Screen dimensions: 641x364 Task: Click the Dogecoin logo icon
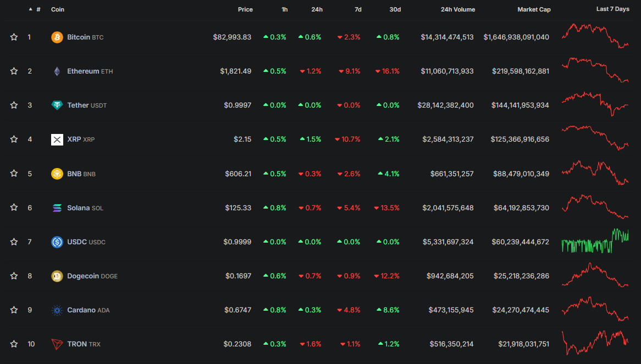point(57,276)
